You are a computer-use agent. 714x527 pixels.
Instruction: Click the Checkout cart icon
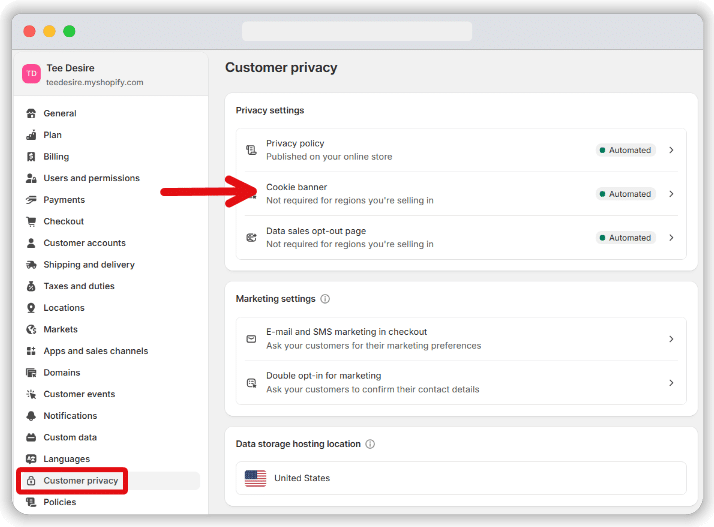[31, 221]
